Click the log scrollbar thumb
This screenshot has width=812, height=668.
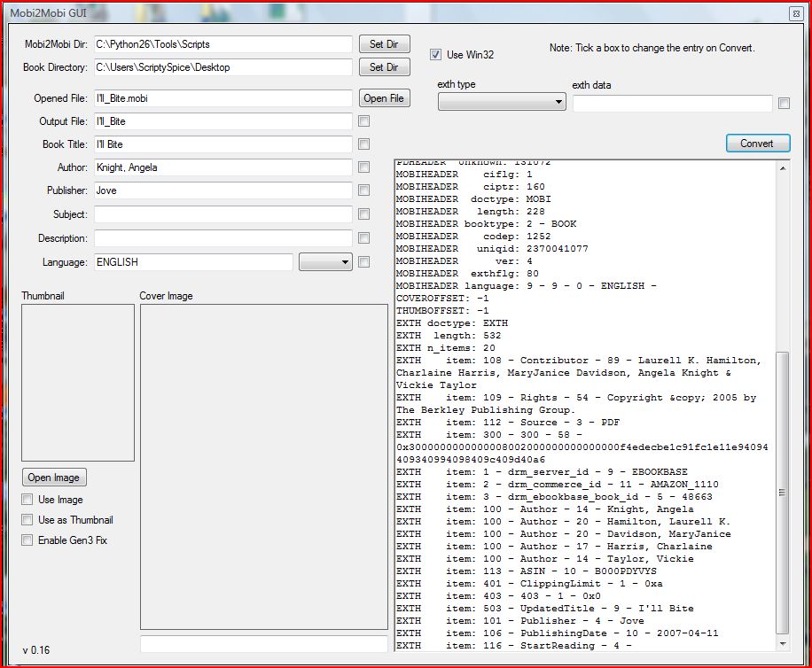pyautogui.click(x=783, y=493)
